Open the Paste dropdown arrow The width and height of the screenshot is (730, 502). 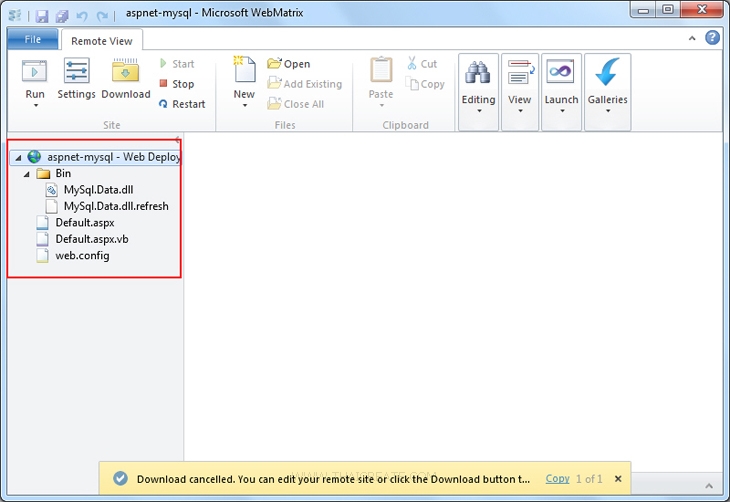[x=381, y=106]
